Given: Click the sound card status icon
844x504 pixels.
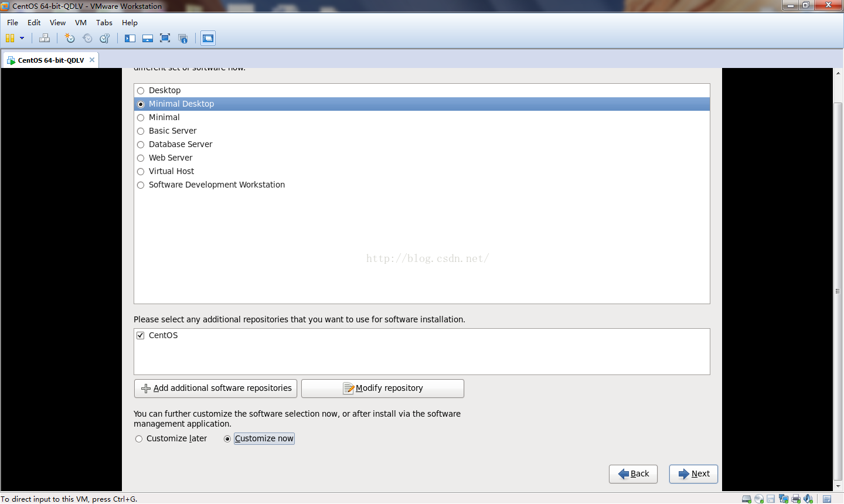Looking at the screenshot, I should point(808,499).
